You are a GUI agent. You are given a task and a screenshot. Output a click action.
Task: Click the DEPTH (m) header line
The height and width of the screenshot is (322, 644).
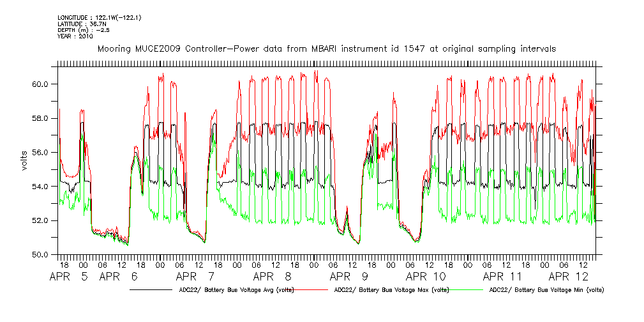coord(80,29)
